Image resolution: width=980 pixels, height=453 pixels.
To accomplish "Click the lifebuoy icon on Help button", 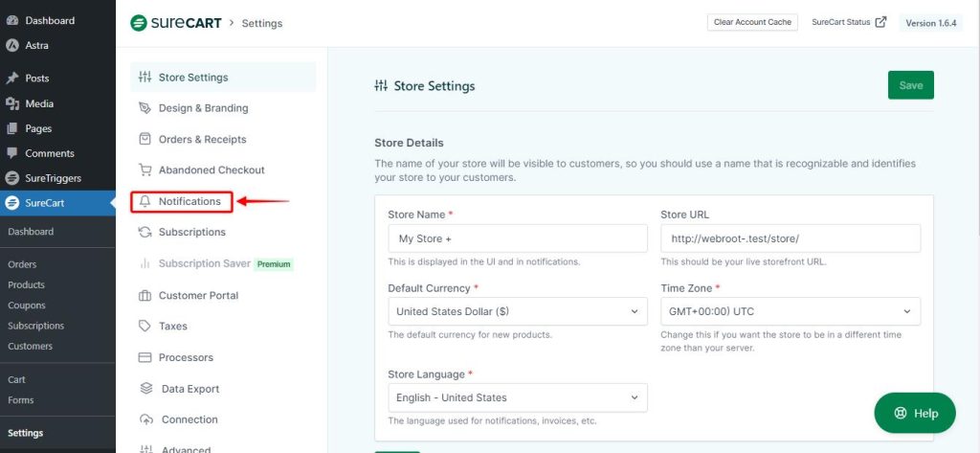I will point(901,413).
